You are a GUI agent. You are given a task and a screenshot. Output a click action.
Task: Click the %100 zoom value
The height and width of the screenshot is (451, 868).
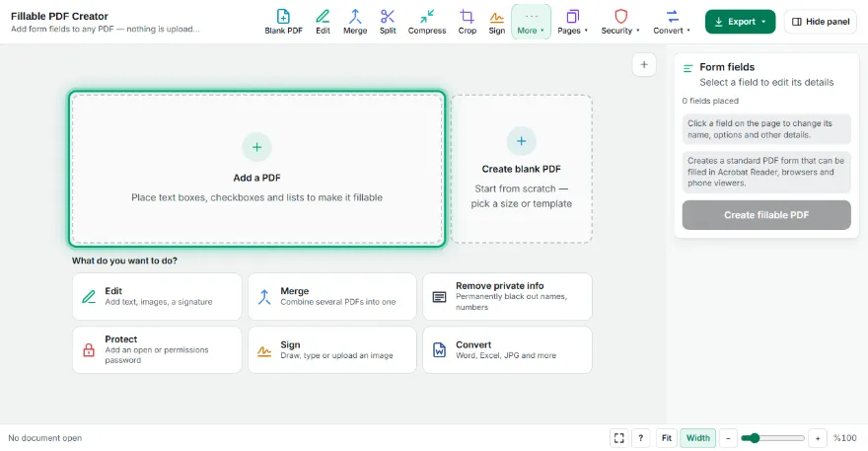coord(844,438)
